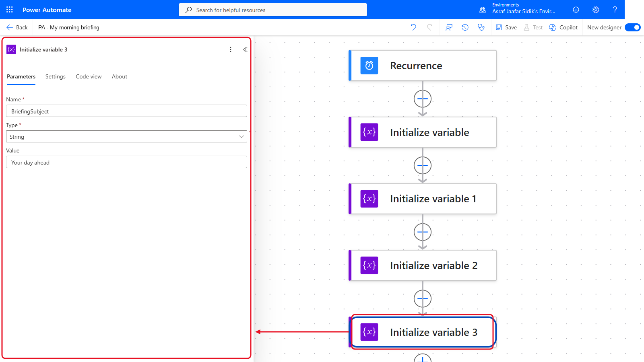
Task: Select the Initialize variable 2 card
Action: click(x=423, y=265)
